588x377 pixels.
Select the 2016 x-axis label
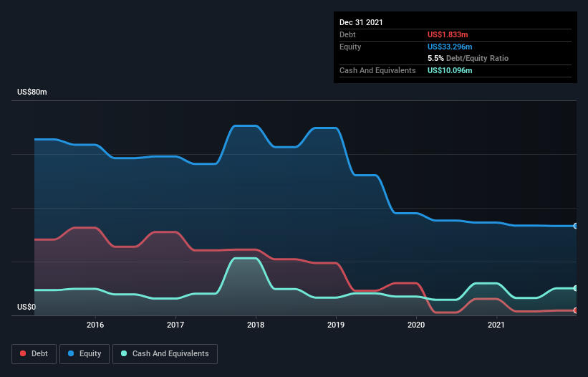(x=95, y=325)
